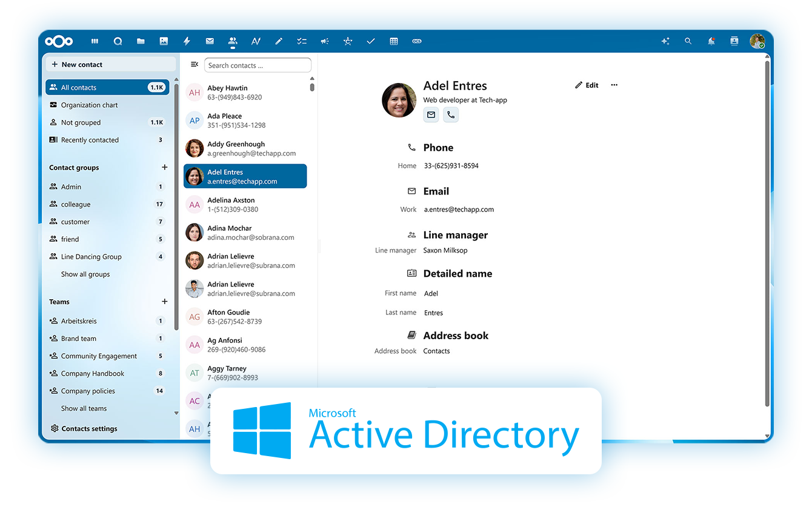Toggle the contact list navigation icon
This screenshot has width=812, height=507.
[194, 64]
